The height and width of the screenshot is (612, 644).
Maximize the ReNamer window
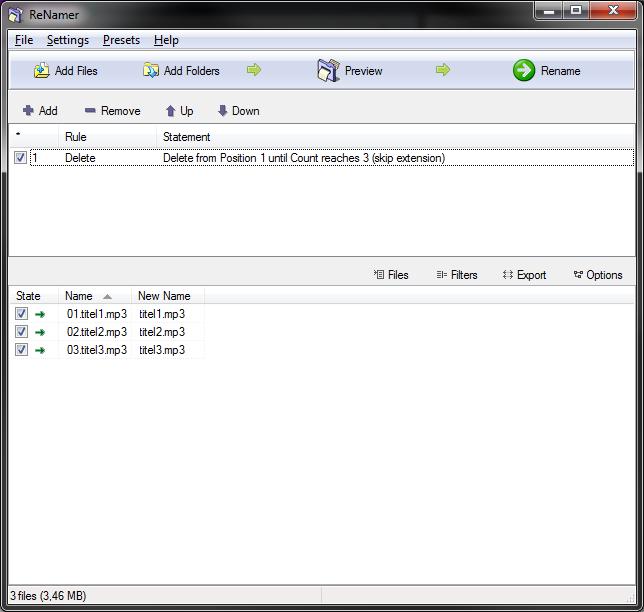click(x=576, y=11)
